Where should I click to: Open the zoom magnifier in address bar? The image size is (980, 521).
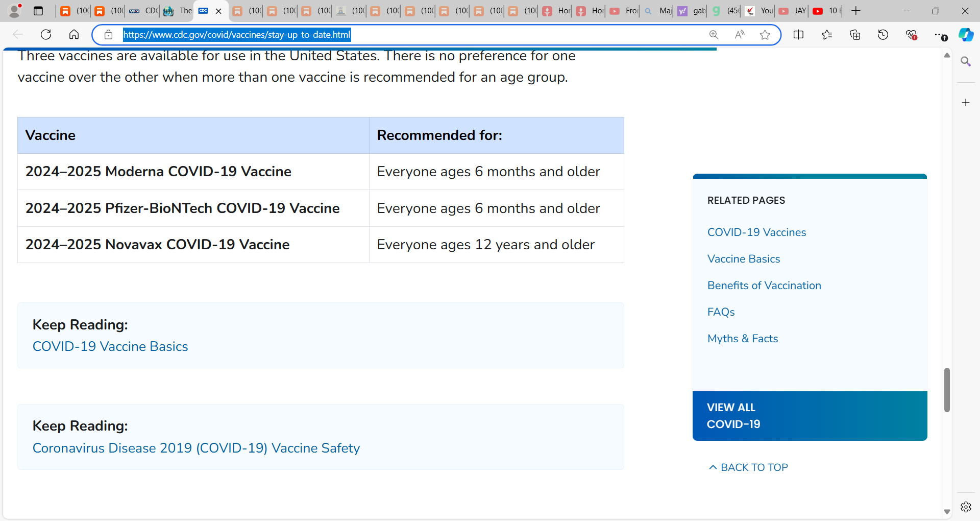click(x=714, y=35)
